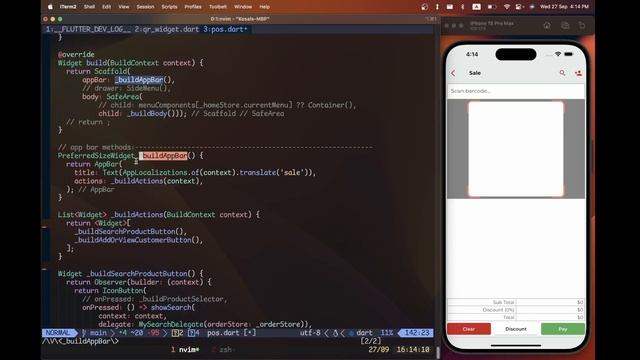Viewport: 640px width, 360px height.
Task: Click the keyboard input source A icon
Action: tap(476, 7)
